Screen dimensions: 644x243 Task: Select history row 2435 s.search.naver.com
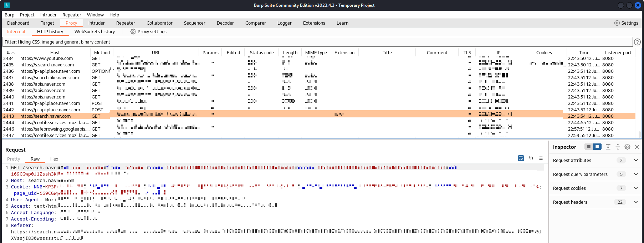(319, 65)
